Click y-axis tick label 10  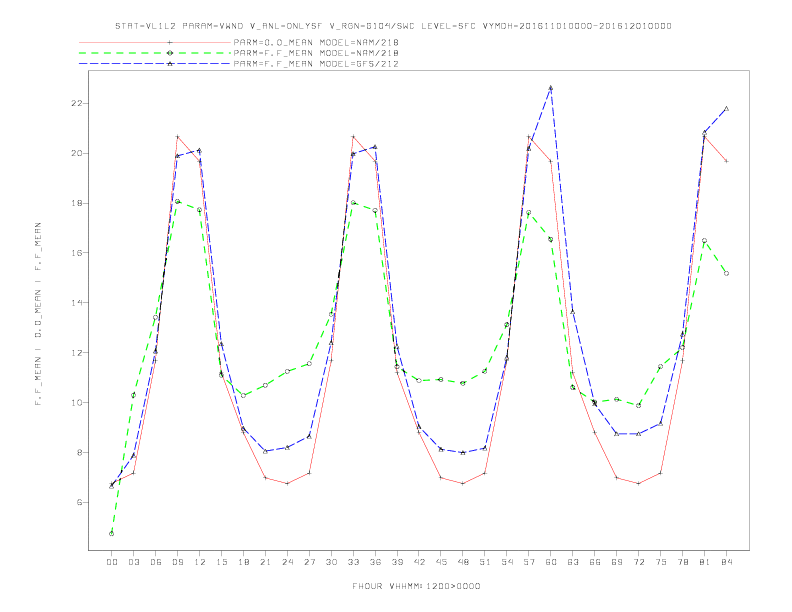point(77,402)
